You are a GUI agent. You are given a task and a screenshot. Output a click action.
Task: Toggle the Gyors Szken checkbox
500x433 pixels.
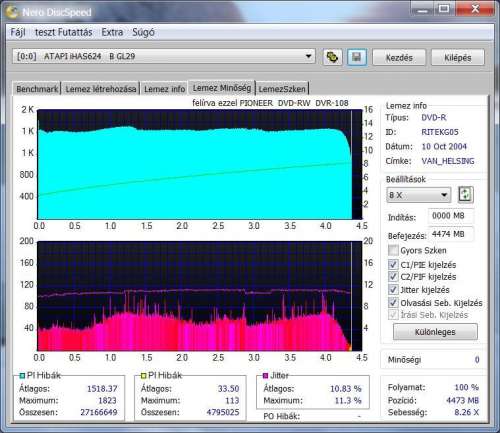click(x=393, y=250)
